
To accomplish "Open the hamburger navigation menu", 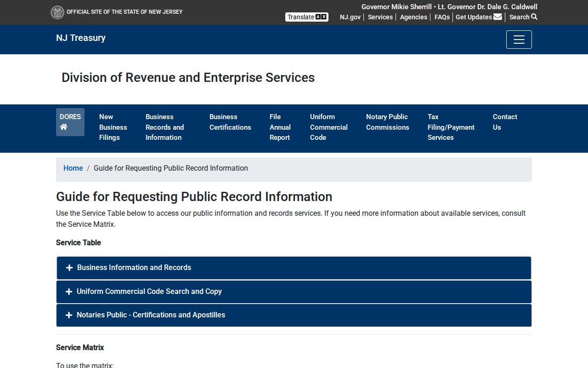I will coord(519,40).
